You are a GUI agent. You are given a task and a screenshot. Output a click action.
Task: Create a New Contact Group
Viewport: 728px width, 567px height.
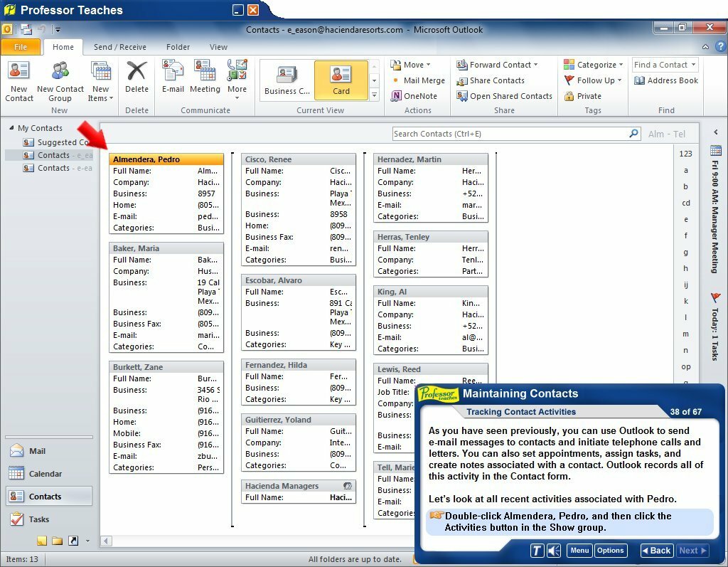coord(60,81)
